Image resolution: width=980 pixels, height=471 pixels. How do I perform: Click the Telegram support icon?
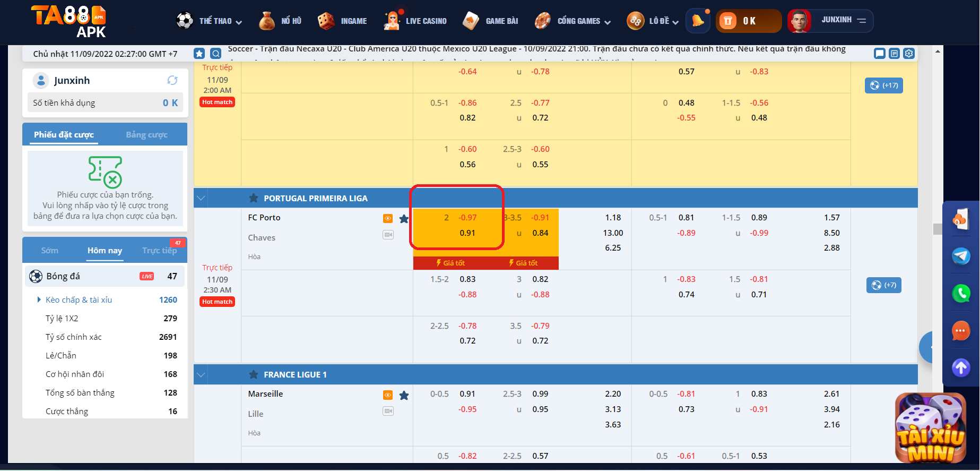click(961, 256)
